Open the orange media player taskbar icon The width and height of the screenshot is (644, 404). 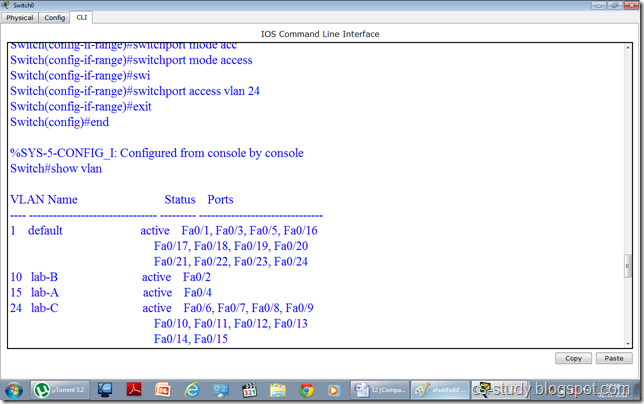pos(334,390)
